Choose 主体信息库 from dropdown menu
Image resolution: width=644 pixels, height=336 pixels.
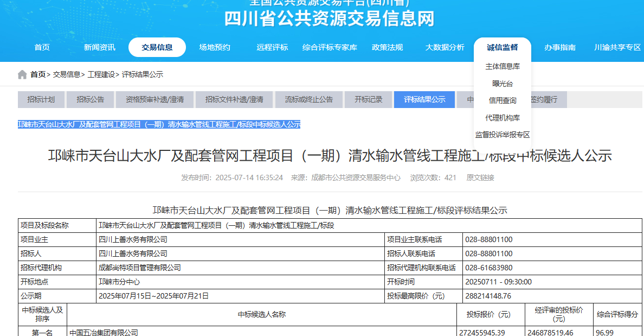pos(503,66)
